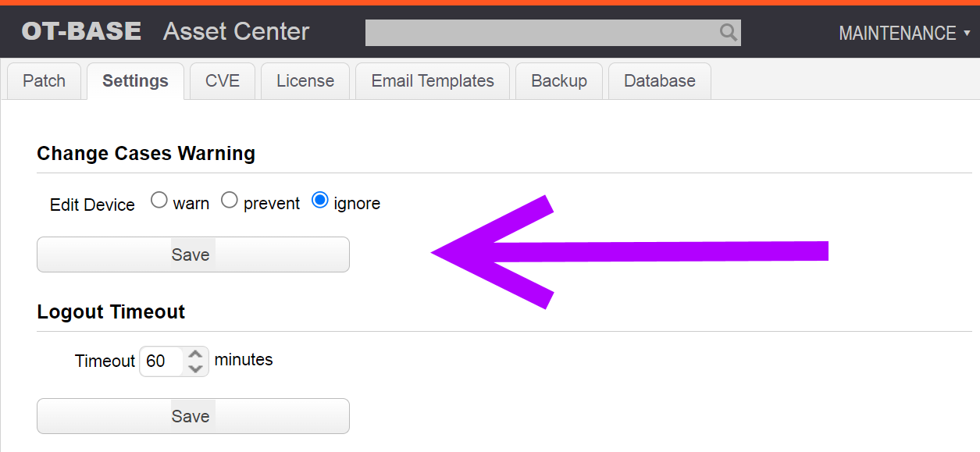This screenshot has width=980, height=452.
Task: Decrease timeout with the down arrow
Action: [x=196, y=368]
